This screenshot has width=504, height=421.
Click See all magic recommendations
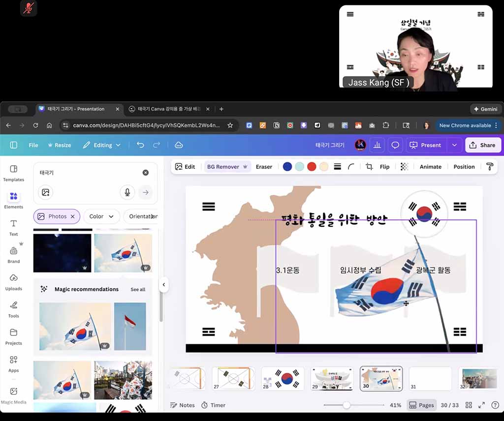(x=138, y=289)
